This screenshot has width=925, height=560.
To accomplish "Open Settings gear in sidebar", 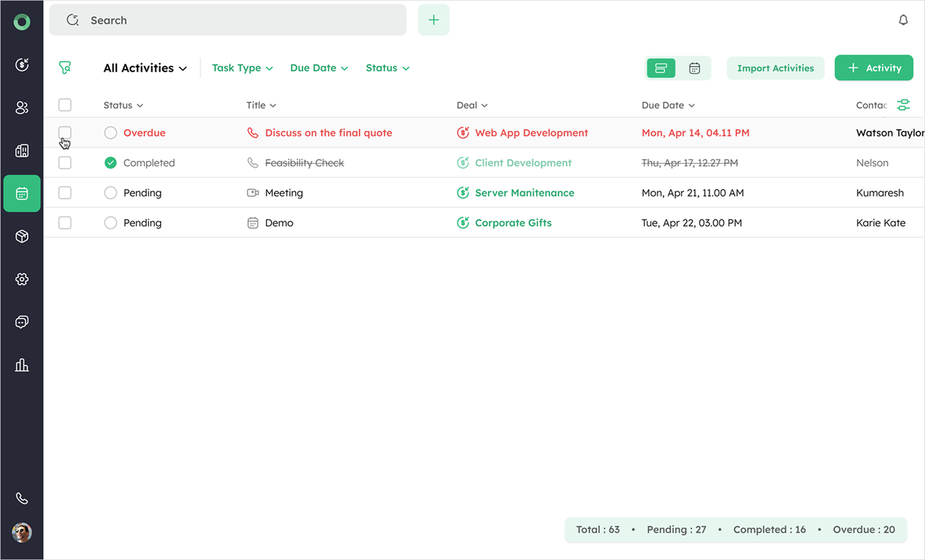I will [x=22, y=279].
